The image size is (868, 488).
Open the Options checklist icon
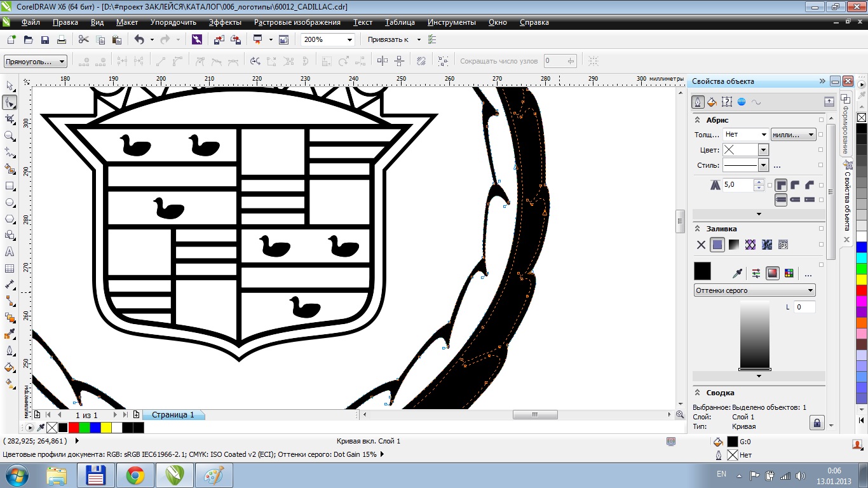click(433, 39)
